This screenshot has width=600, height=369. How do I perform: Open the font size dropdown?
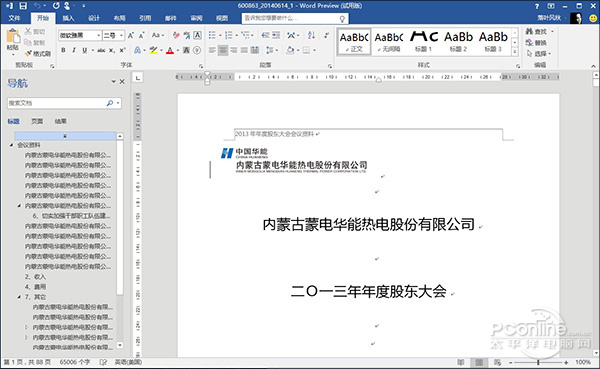pos(121,35)
